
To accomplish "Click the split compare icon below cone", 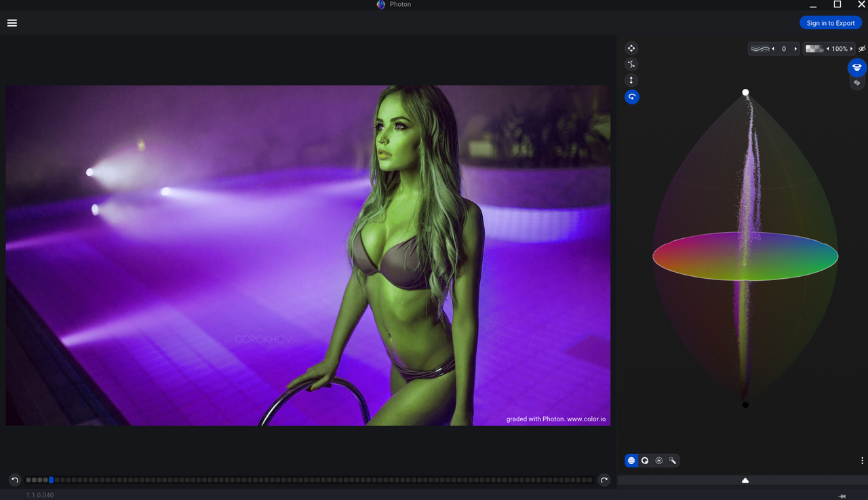I will [857, 83].
